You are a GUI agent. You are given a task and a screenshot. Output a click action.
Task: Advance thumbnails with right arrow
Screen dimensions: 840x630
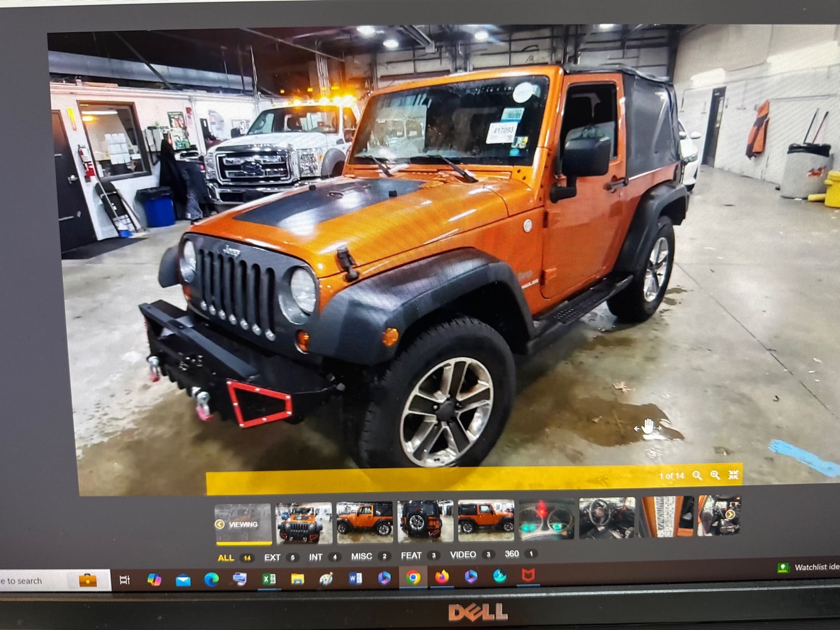[730, 514]
